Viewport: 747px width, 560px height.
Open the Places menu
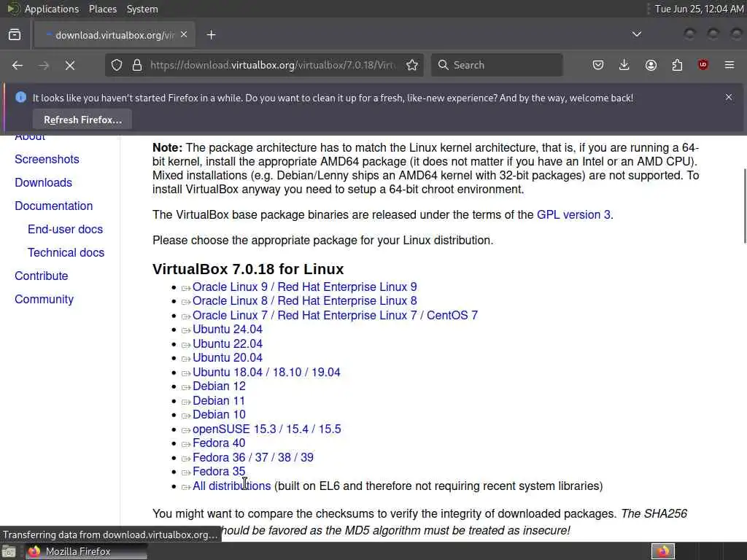(102, 9)
